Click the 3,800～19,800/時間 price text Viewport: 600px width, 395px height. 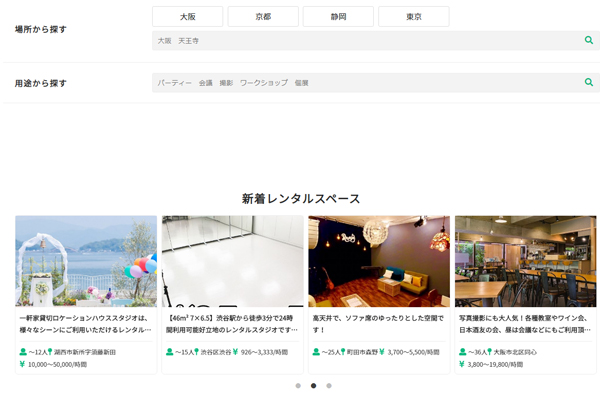click(495, 364)
